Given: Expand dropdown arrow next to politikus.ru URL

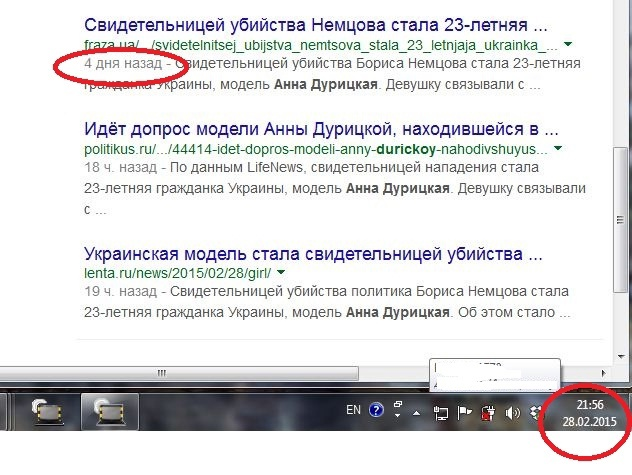Looking at the screenshot, I should pos(558,148).
